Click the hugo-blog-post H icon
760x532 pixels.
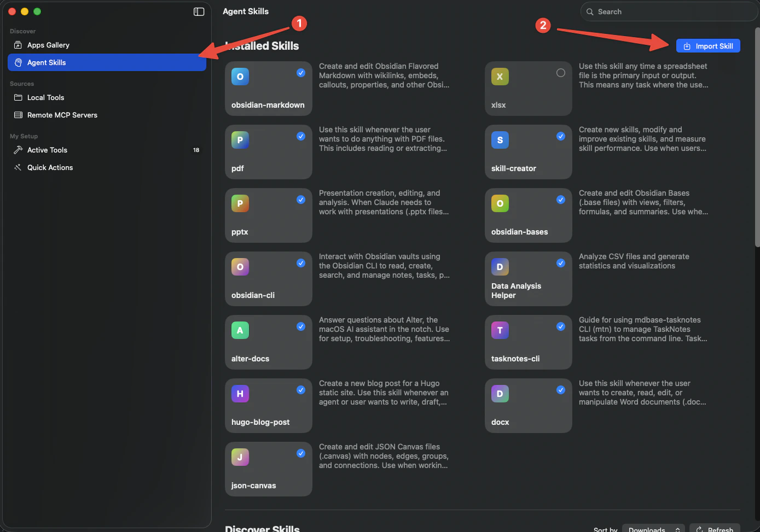tap(240, 394)
